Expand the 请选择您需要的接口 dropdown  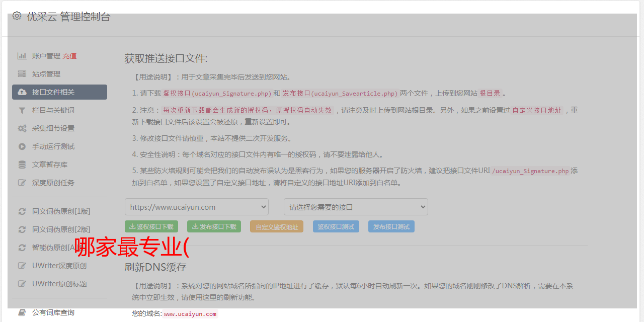pos(356,207)
